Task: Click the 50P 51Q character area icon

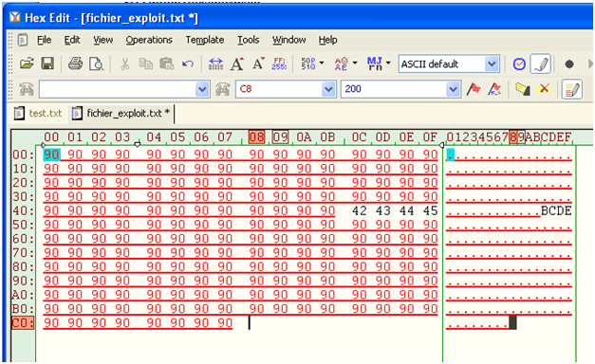Action: [x=308, y=64]
